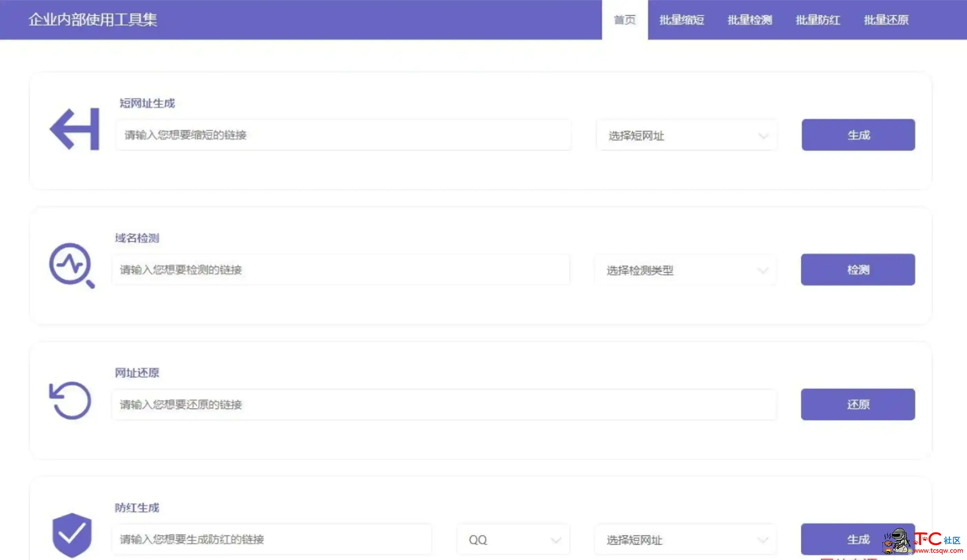This screenshot has height=560, width=967.
Task: Focus the link to detect input field
Action: coord(341,270)
